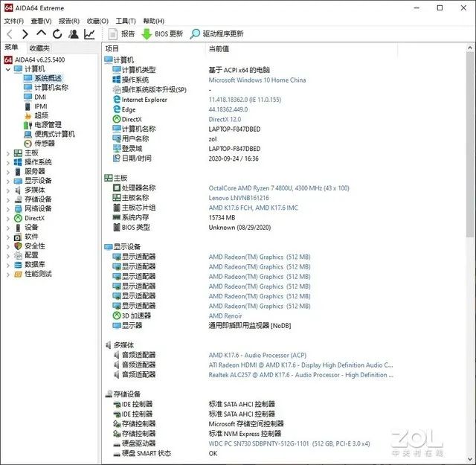Go back with the left arrow toolbar icon
Image resolution: width=476 pixels, height=465 pixels.
pyautogui.click(x=10, y=34)
